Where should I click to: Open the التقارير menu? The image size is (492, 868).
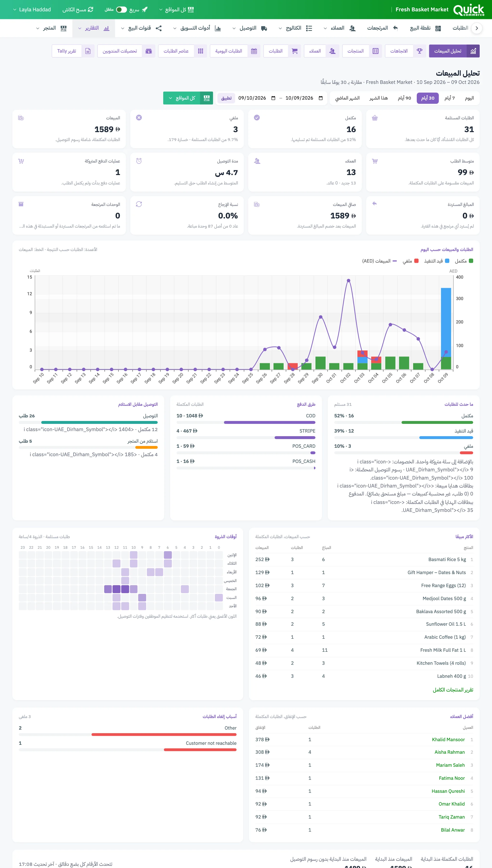coord(94,28)
